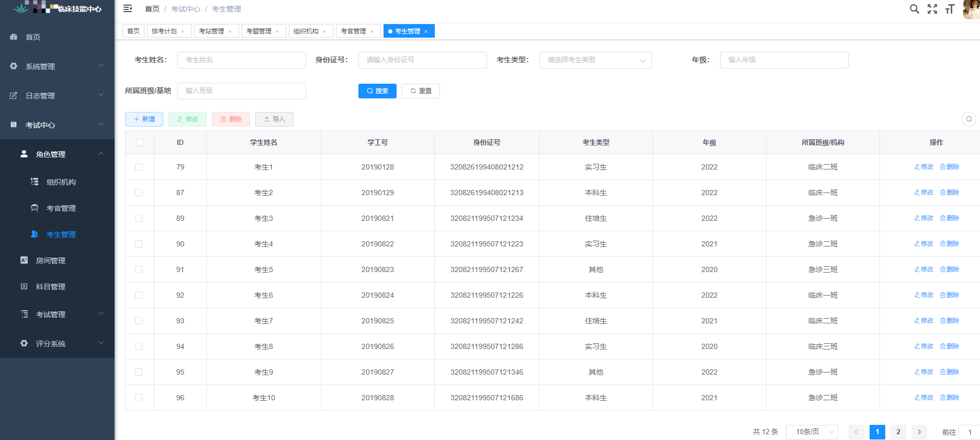Click the 组织机构 tree icon
The height and width of the screenshot is (440, 980).
(x=35, y=182)
